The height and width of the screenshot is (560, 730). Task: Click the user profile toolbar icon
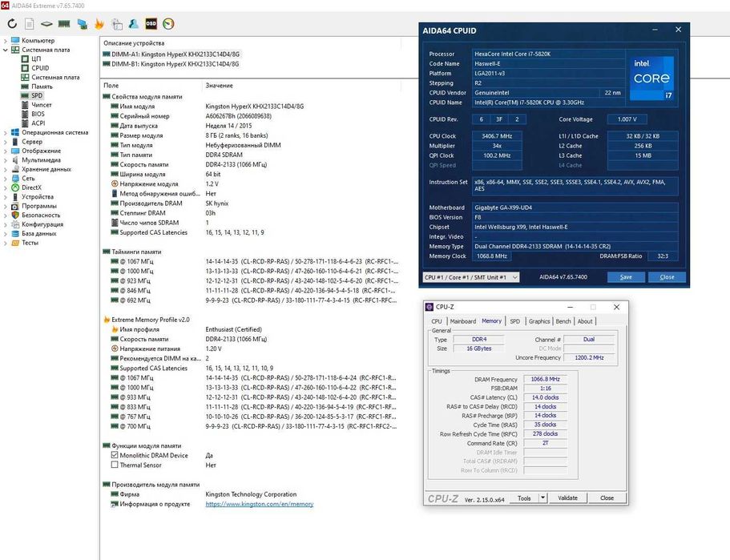point(134,24)
